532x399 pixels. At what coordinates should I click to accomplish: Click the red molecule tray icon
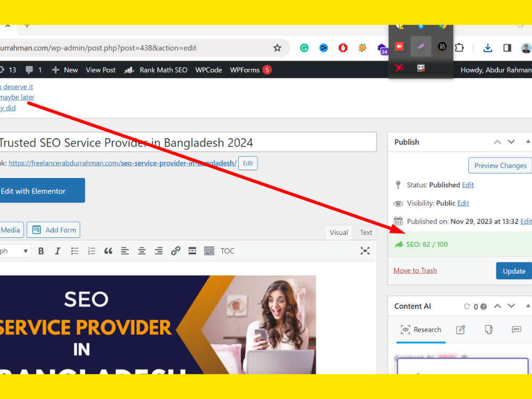tap(400, 68)
